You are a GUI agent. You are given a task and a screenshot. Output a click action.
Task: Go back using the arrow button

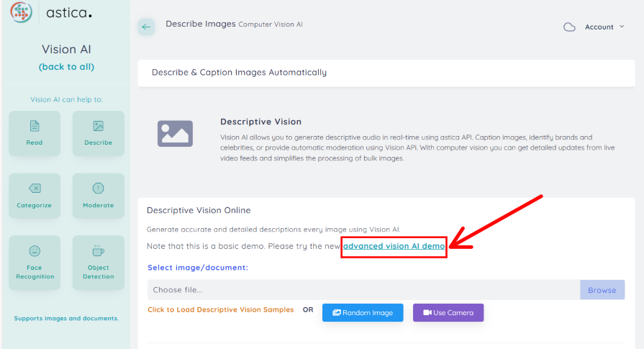click(x=147, y=27)
